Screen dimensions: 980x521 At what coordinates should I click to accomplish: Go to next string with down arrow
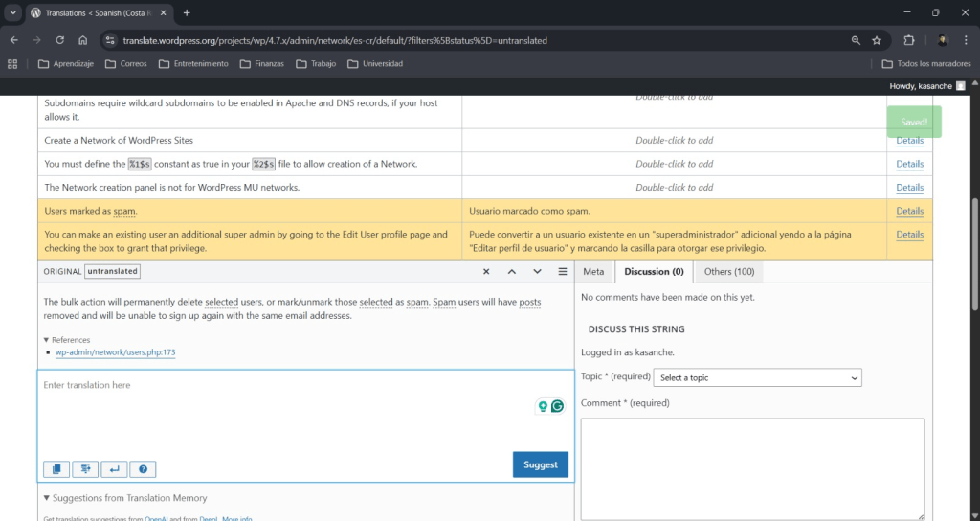[537, 272]
